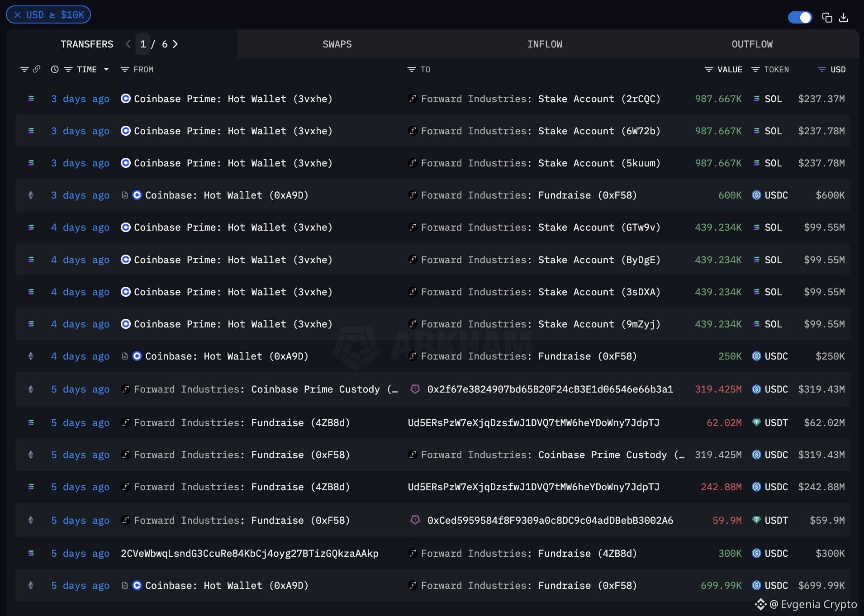Open Stake Account (ByDgE) recipient link

click(x=599, y=260)
